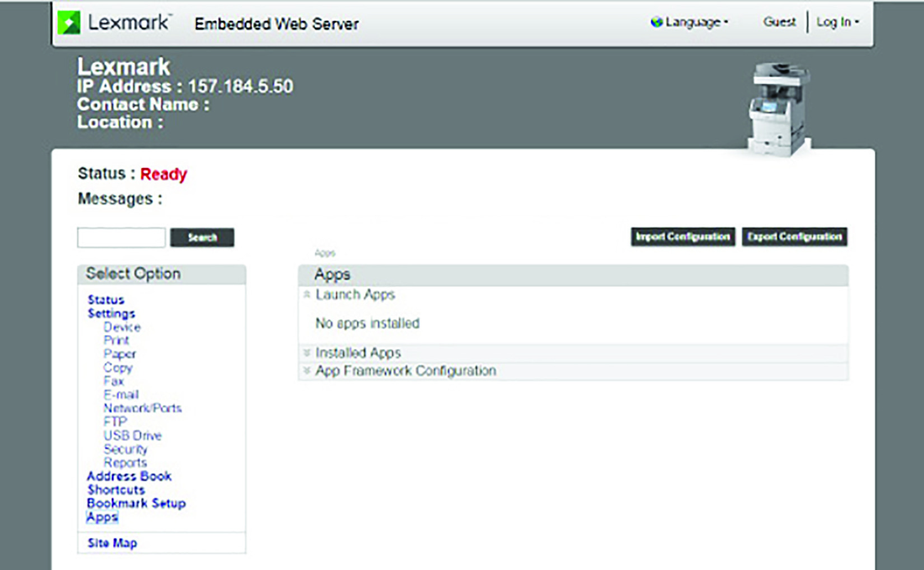Open FTP settings
This screenshot has width=924, height=570.
115,421
